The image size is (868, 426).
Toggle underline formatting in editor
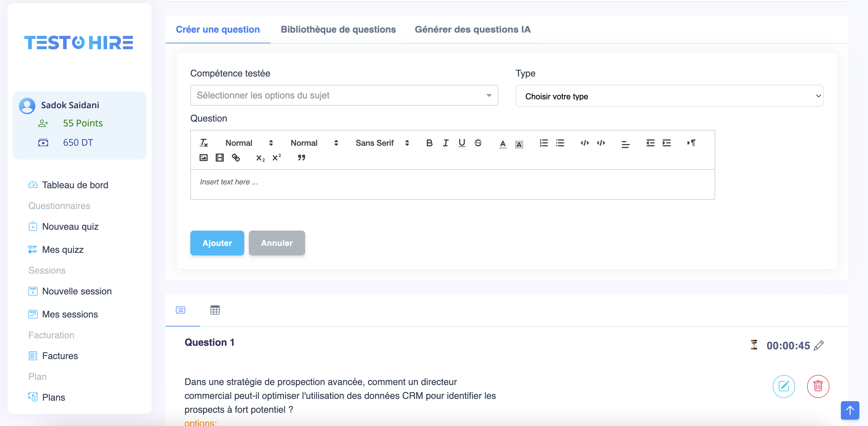[x=462, y=143]
